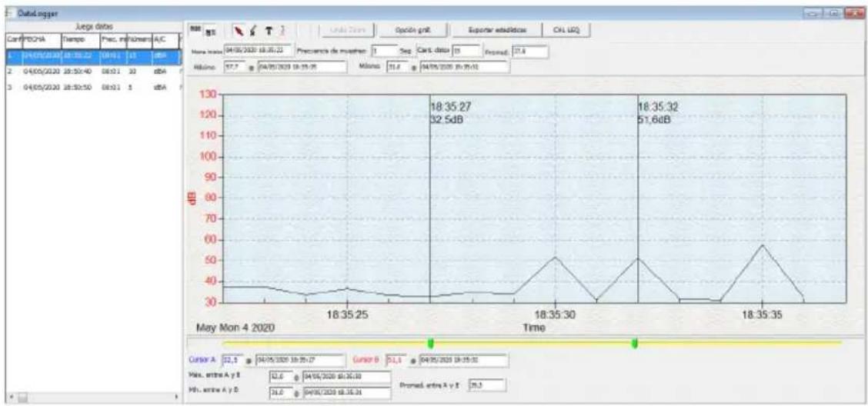This screenshot has height=406, width=868.
Task: Click the Cursor A timestamp field
Action: (300, 360)
